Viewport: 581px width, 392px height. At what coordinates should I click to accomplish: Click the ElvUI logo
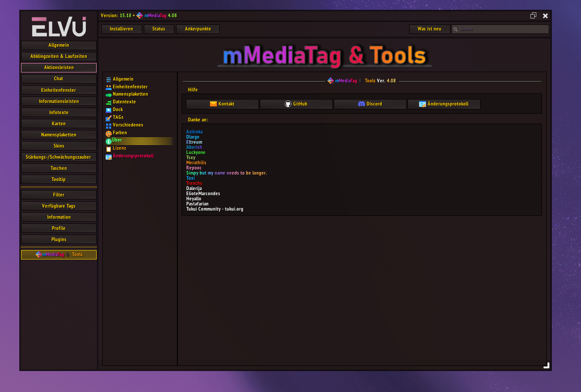[x=59, y=27]
